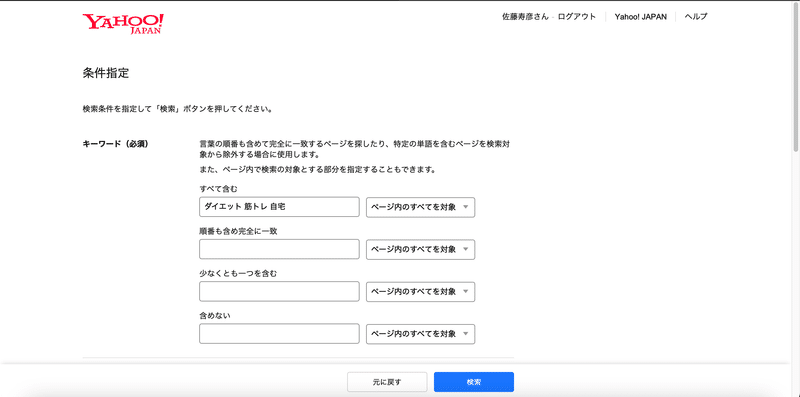Open the 順番も含め完全に一致 scope dropdown

pos(420,250)
